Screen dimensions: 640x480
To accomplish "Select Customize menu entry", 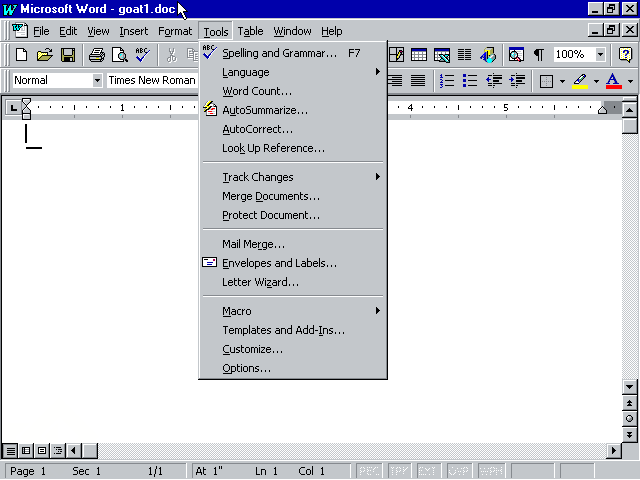I will click(293, 349).
